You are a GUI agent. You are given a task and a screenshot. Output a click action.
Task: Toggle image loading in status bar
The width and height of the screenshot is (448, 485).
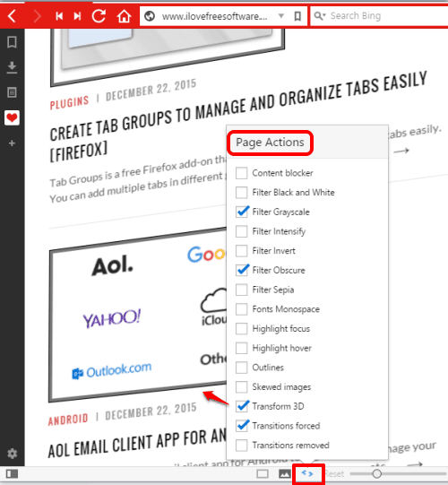tap(284, 474)
